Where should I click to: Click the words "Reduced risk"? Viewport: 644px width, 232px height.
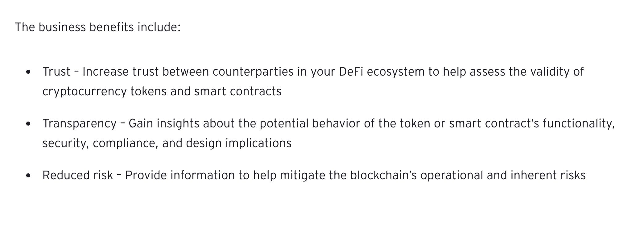78,175
